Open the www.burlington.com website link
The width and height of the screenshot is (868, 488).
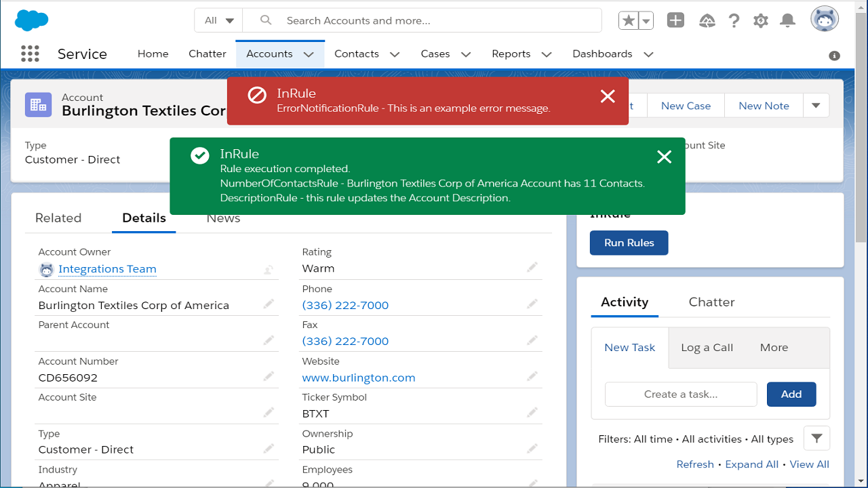[x=359, y=378]
